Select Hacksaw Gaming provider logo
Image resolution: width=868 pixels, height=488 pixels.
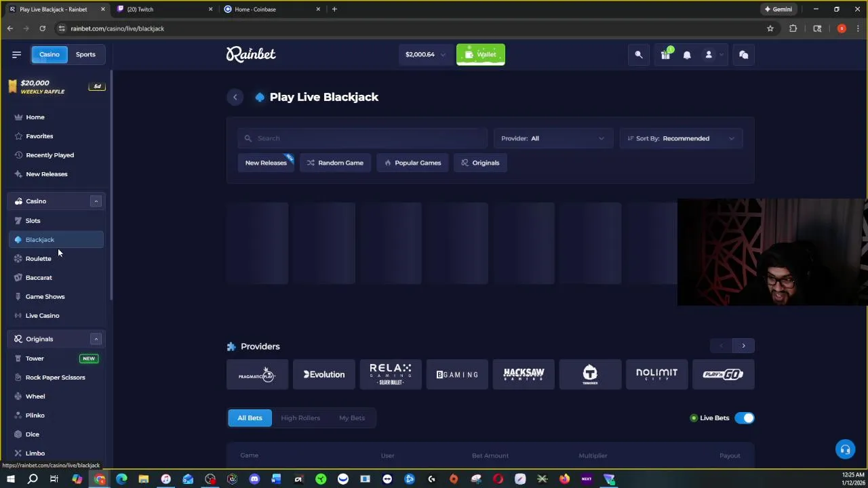524,374
